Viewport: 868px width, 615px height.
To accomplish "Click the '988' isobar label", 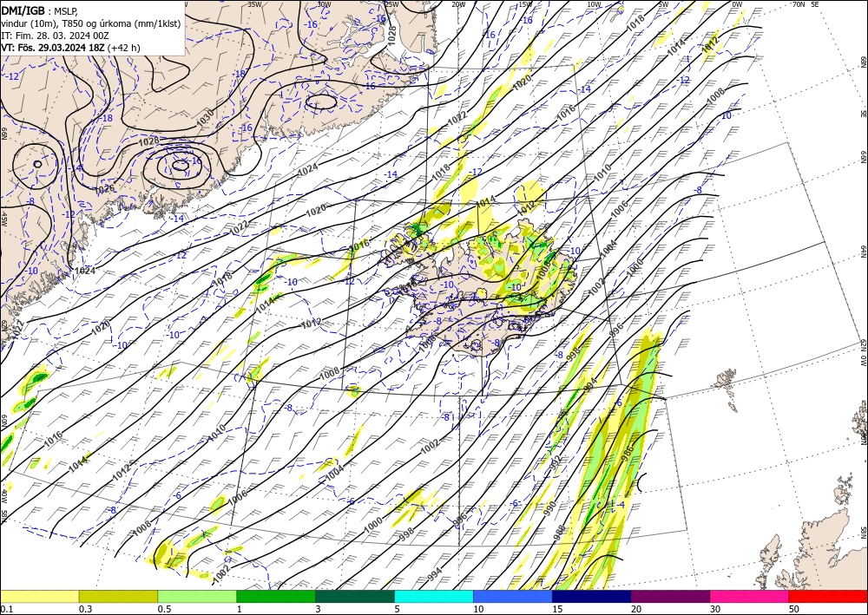I will (560, 532).
